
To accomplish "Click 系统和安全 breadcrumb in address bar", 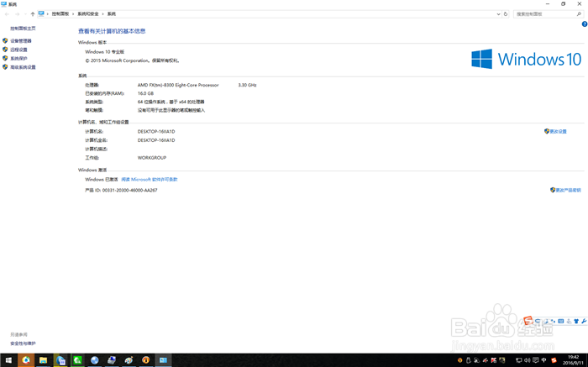I will 87,14.
